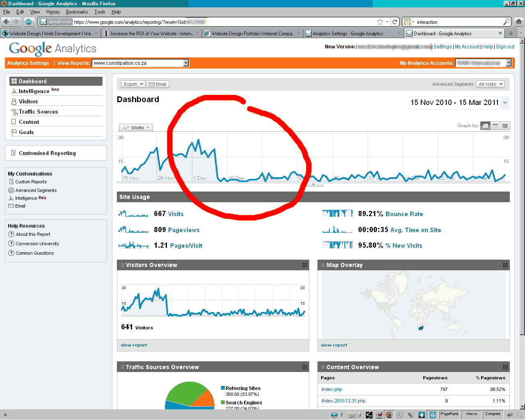
Task: Open the /index.php page link
Action: (x=331, y=389)
